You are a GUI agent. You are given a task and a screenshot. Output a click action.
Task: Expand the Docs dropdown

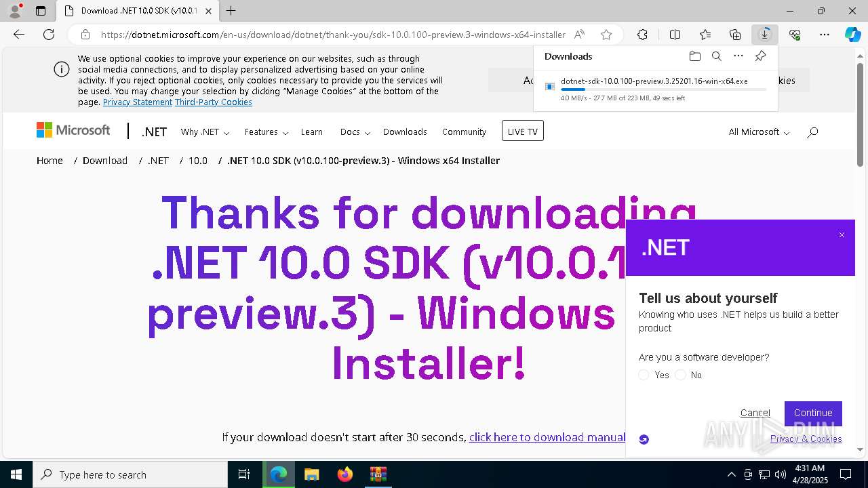pyautogui.click(x=355, y=132)
